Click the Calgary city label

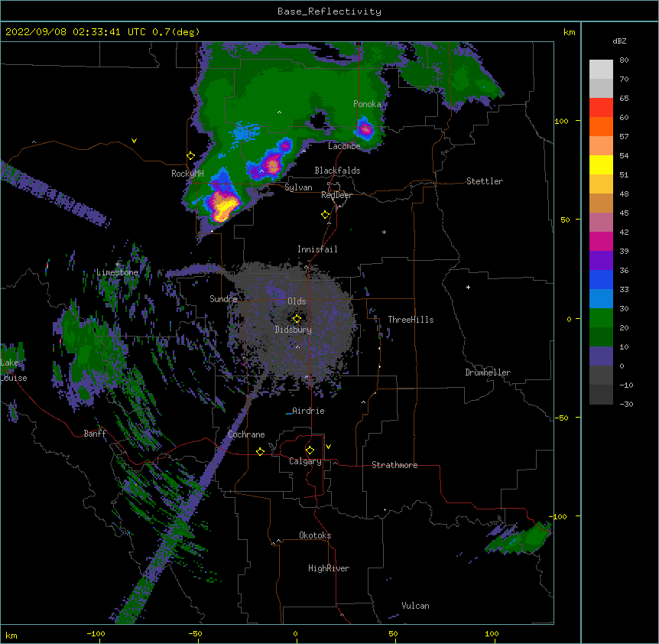[x=305, y=461]
